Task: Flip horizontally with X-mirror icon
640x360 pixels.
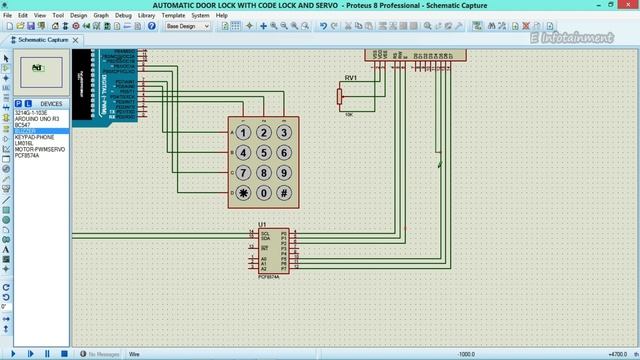Action: tap(6, 319)
